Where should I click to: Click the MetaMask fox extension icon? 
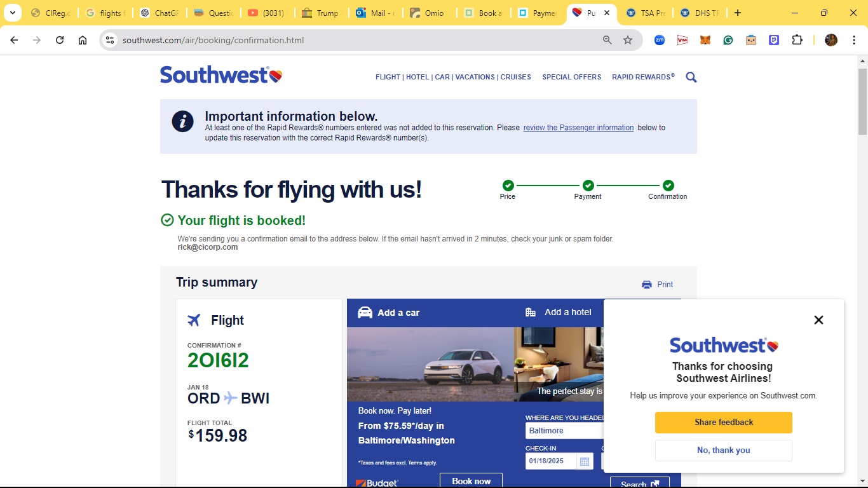(705, 40)
